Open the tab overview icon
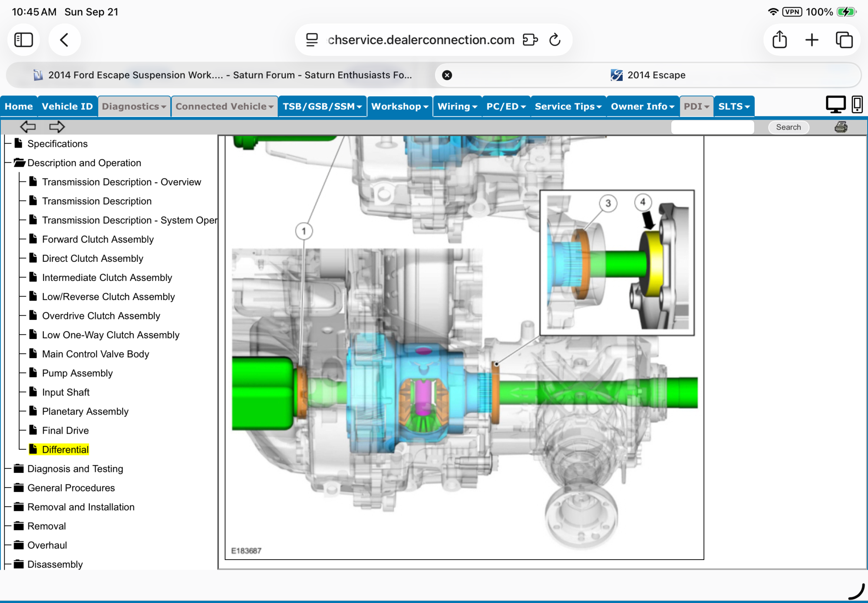The image size is (868, 603). point(844,40)
